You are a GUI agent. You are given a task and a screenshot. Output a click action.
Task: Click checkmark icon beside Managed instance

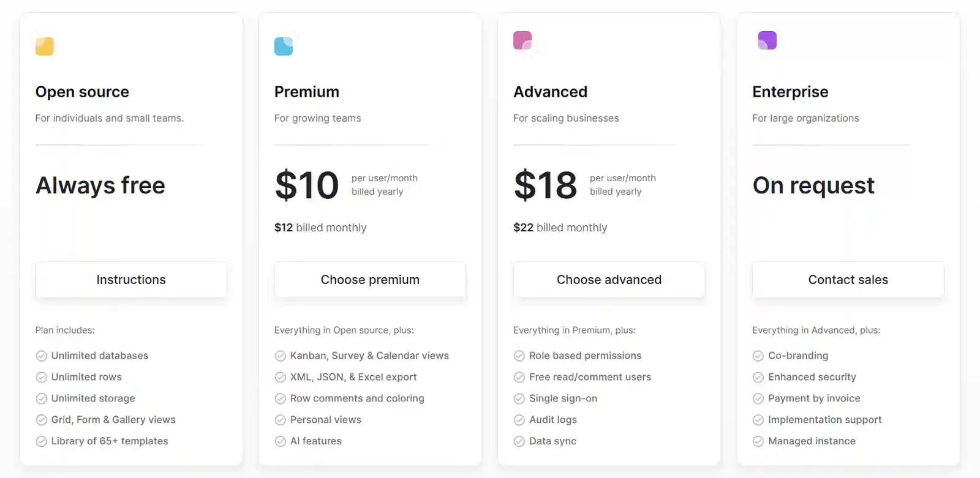(758, 441)
